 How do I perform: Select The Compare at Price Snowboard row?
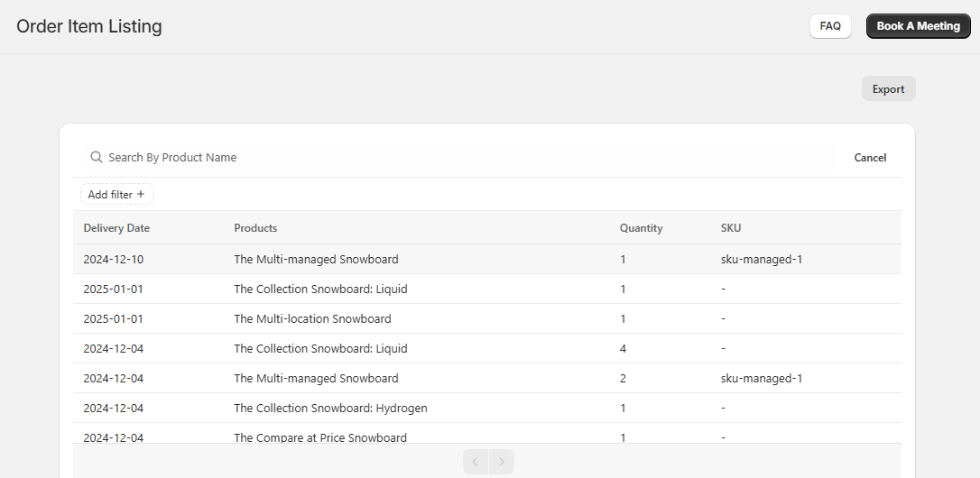(x=320, y=437)
